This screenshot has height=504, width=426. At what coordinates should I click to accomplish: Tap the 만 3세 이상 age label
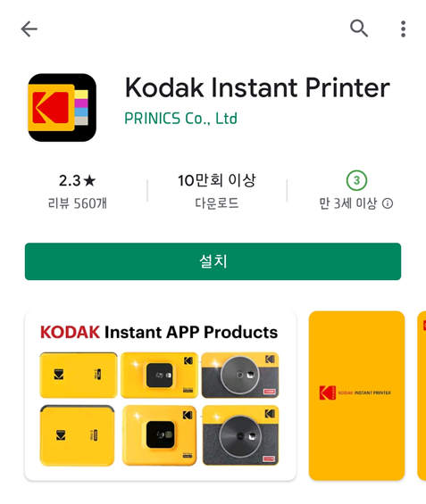click(347, 203)
